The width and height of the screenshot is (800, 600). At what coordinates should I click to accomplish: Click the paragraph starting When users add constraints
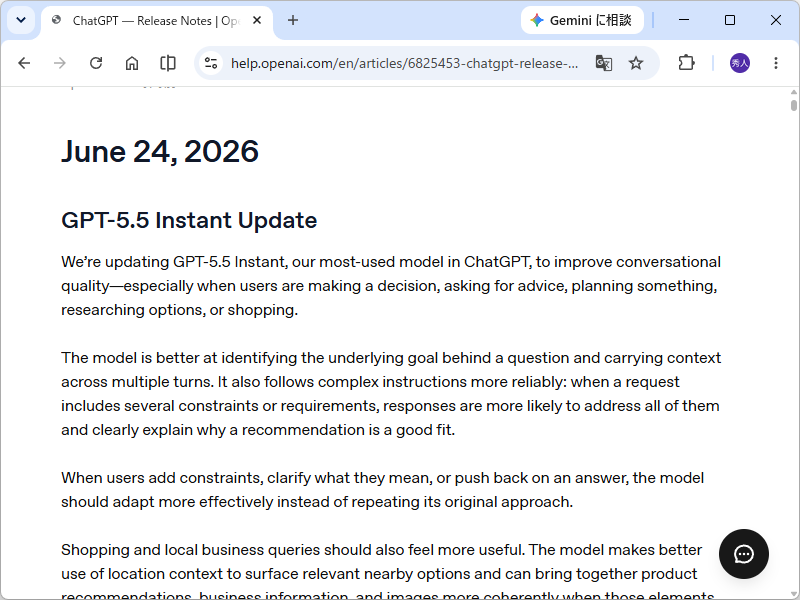(383, 490)
